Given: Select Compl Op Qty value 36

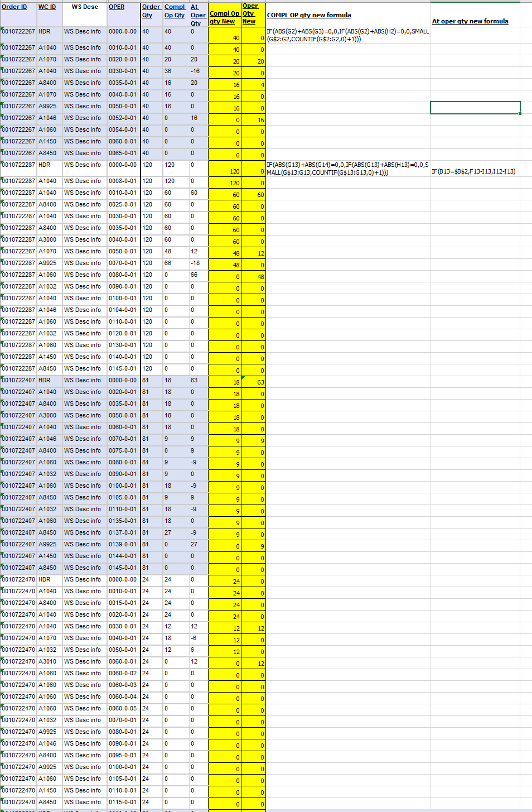Looking at the screenshot, I should click(176, 71).
